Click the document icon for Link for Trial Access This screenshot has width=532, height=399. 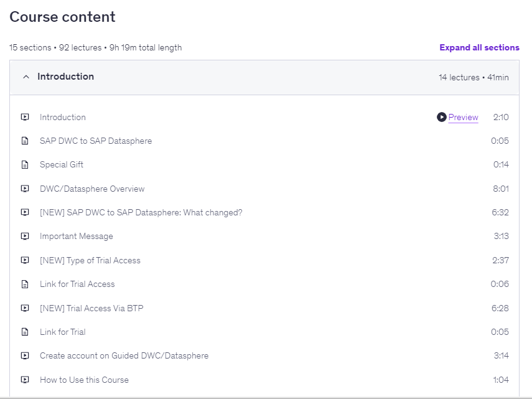click(x=25, y=284)
